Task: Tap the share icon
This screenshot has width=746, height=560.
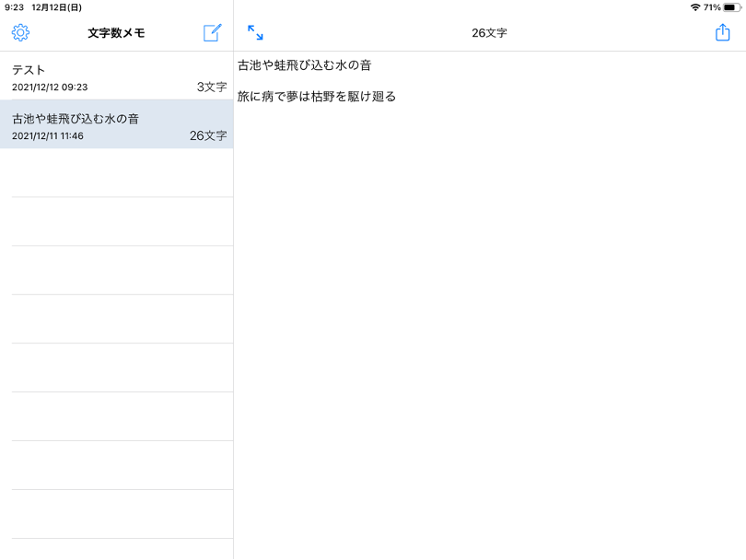Action: click(x=722, y=33)
